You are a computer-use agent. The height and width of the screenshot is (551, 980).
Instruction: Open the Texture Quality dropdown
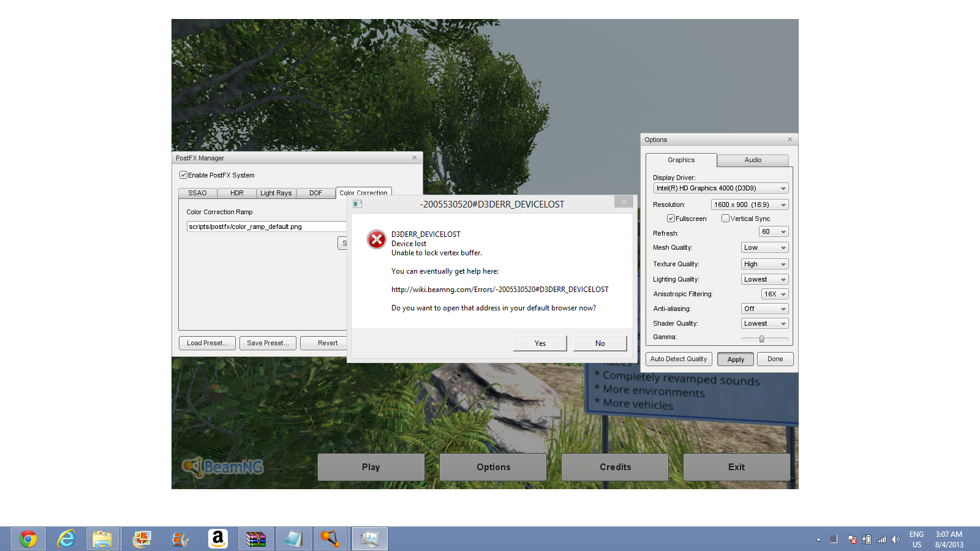[764, 264]
